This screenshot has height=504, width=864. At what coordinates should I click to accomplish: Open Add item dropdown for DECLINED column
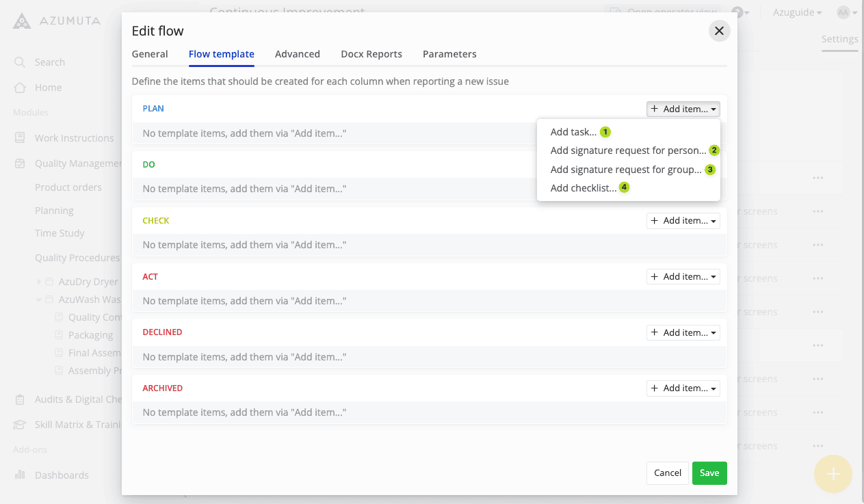(683, 333)
